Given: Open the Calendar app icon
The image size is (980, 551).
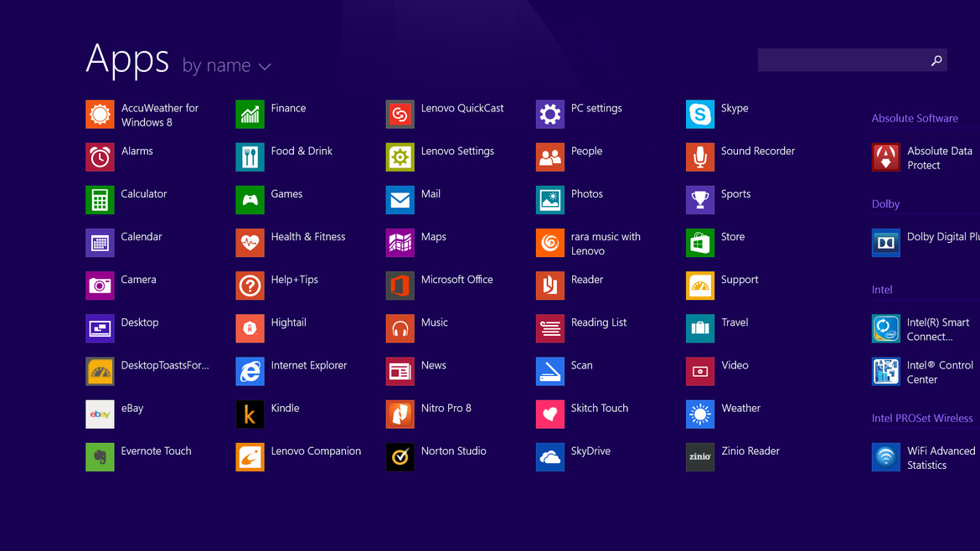Looking at the screenshot, I should point(100,243).
